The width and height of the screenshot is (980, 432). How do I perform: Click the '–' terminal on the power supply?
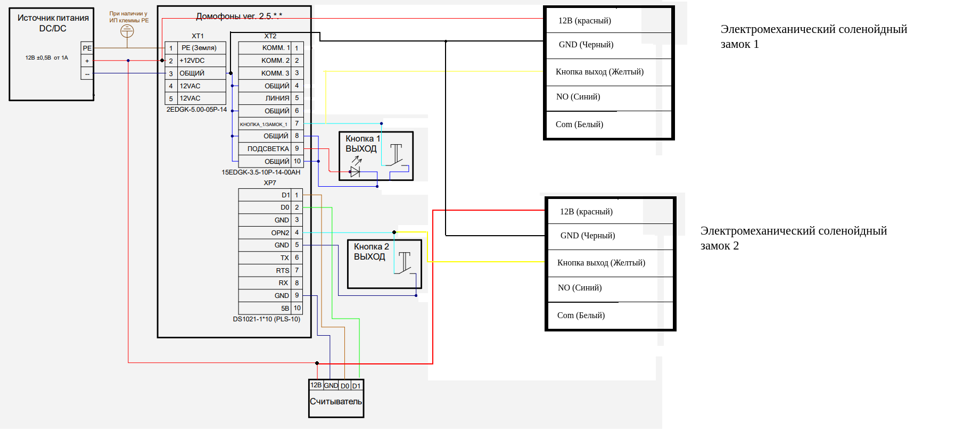[x=87, y=73]
